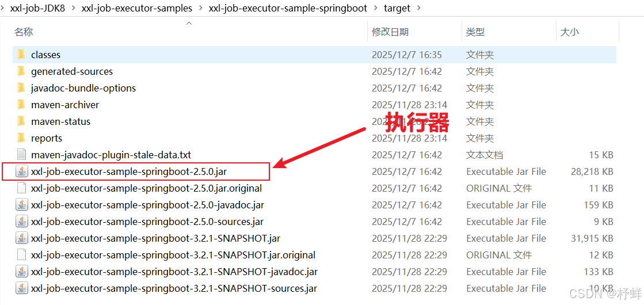Select xxl-job-executor-sample-springboot-2.5.0.jar.original file name
644x305 pixels.
coord(146,188)
